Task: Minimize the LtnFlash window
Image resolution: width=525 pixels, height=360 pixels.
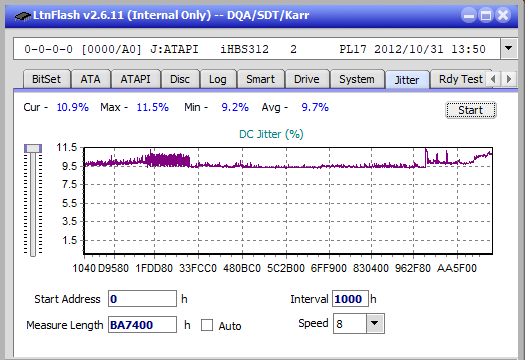Action: click(469, 15)
